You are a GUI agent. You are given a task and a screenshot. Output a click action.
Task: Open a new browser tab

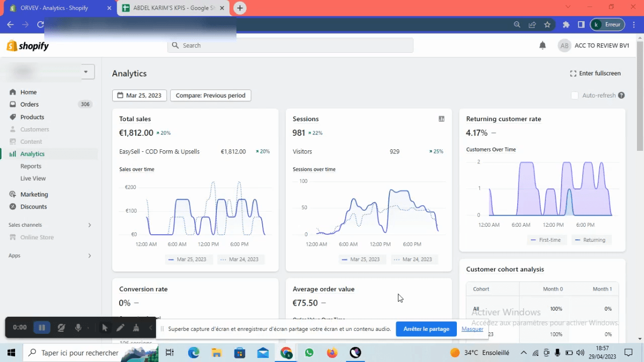240,8
